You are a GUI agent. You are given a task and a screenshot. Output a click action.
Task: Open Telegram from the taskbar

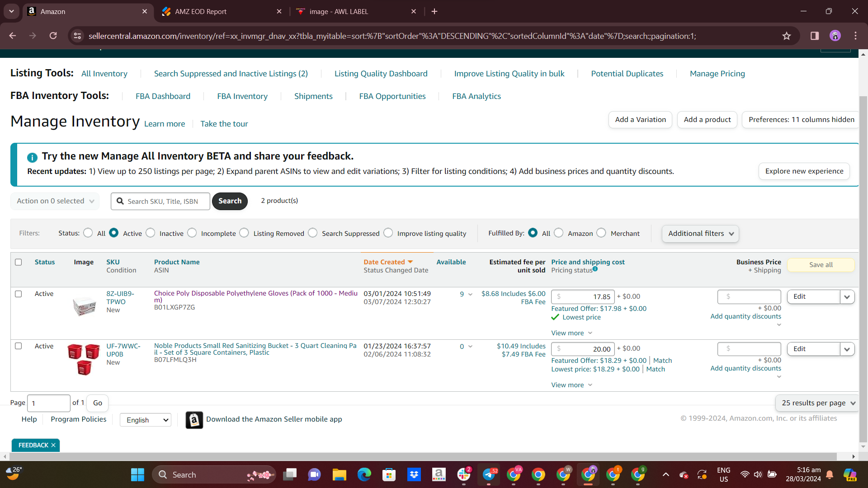(489, 475)
